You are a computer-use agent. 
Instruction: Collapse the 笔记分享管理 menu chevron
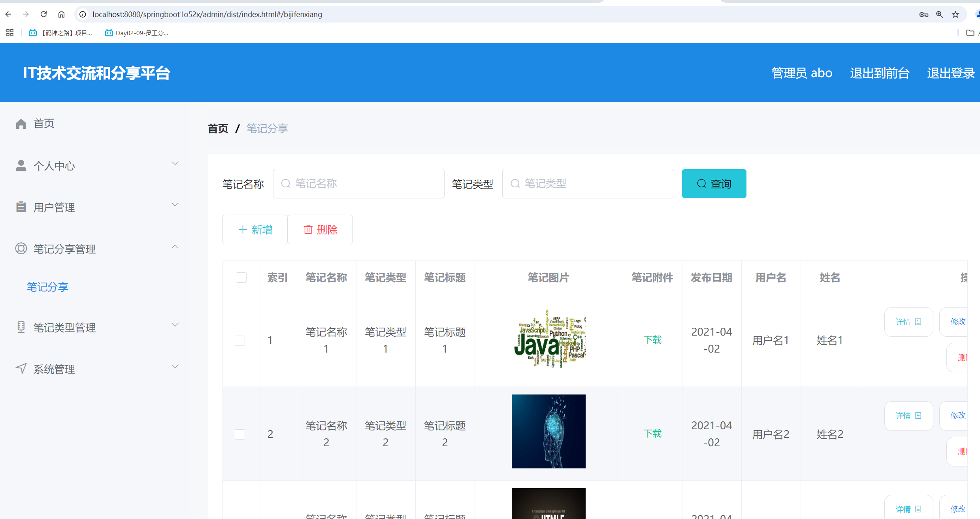pos(175,247)
